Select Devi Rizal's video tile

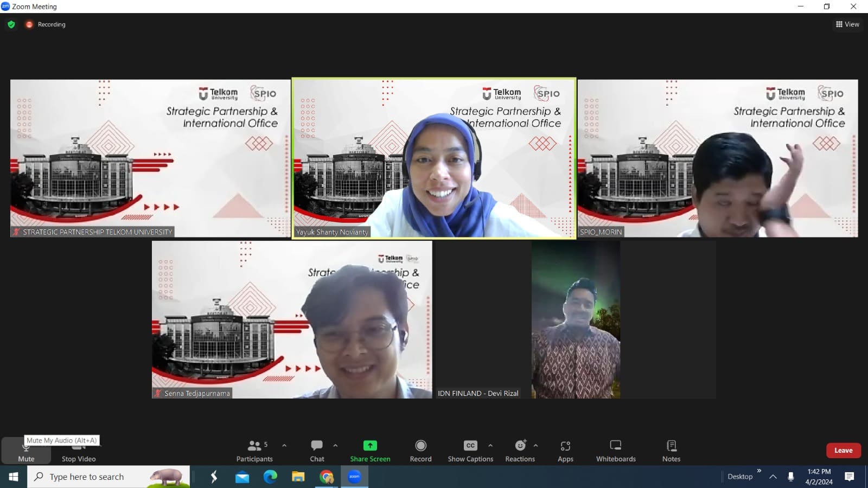click(x=575, y=320)
